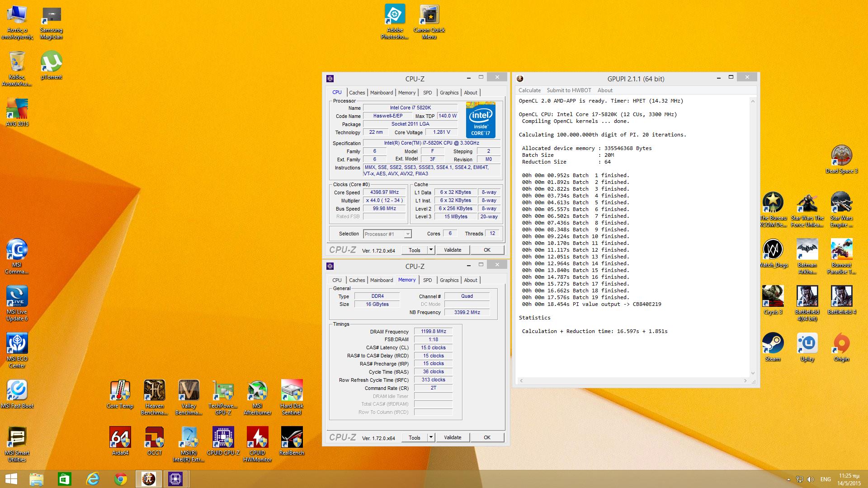Open the AVG 2015 desktop icon
Image resolution: width=868 pixels, height=488 pixels.
point(17,112)
